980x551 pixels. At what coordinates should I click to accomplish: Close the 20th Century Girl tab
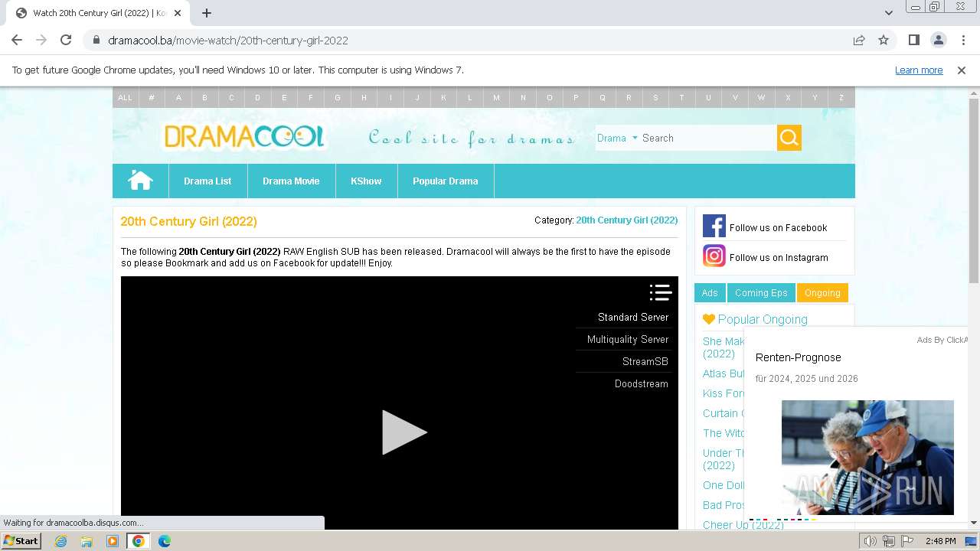coord(178,13)
